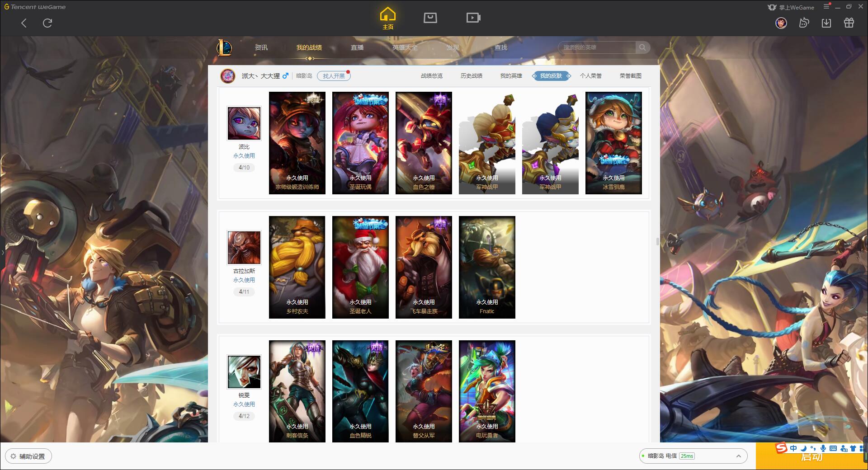Open the download manager icon
This screenshot has width=868, height=470.
pos(826,23)
